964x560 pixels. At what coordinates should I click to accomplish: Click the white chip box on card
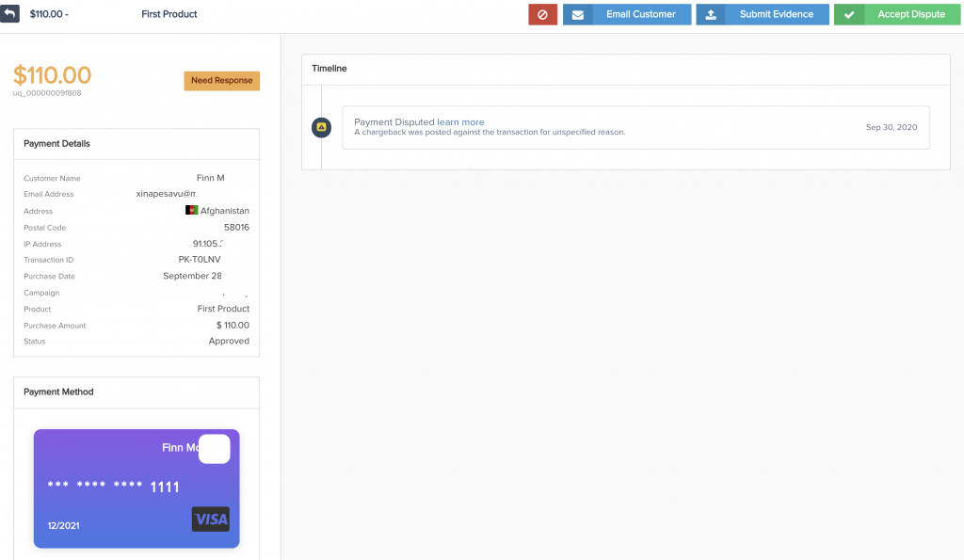(214, 449)
